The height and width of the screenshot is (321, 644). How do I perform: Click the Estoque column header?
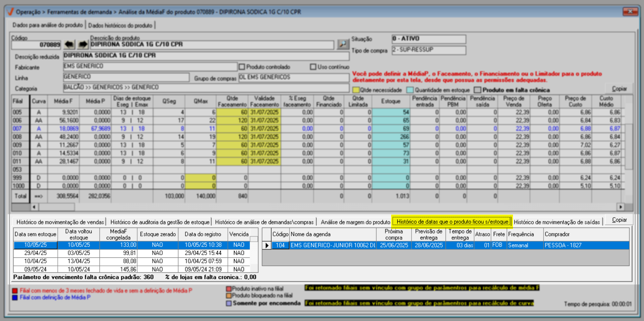391,101
